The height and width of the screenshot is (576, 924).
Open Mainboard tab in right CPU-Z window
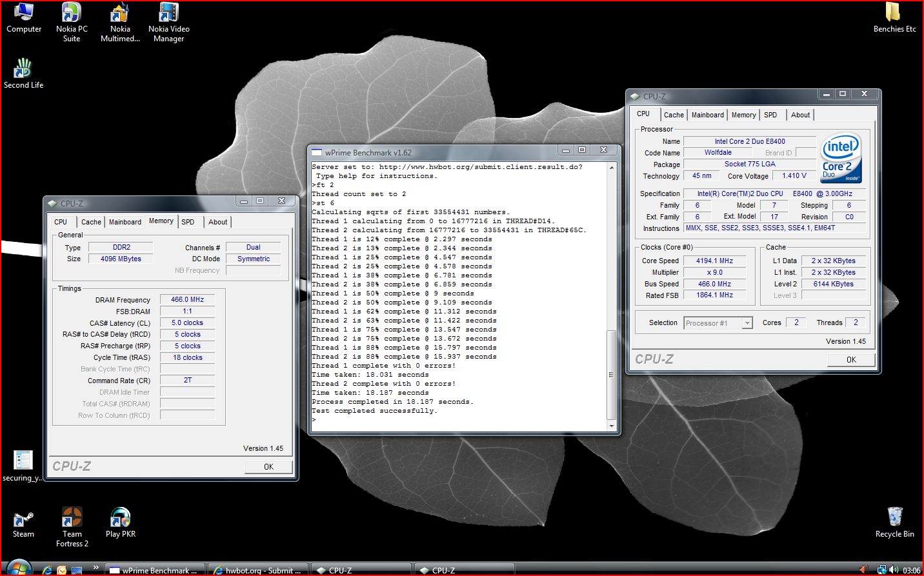coord(707,115)
